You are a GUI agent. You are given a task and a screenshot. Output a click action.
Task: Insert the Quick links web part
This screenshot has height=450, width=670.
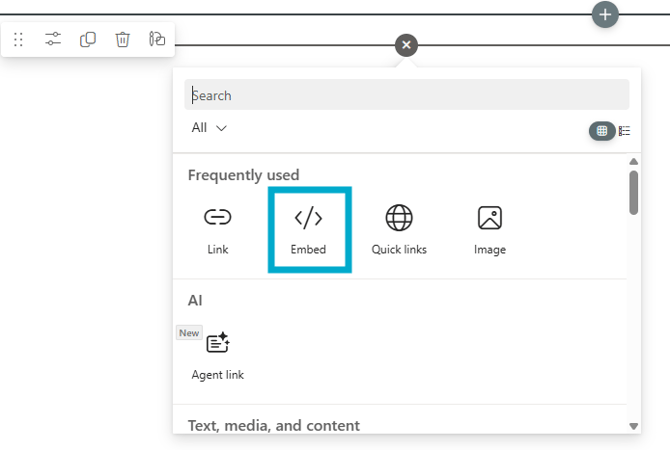tap(399, 230)
